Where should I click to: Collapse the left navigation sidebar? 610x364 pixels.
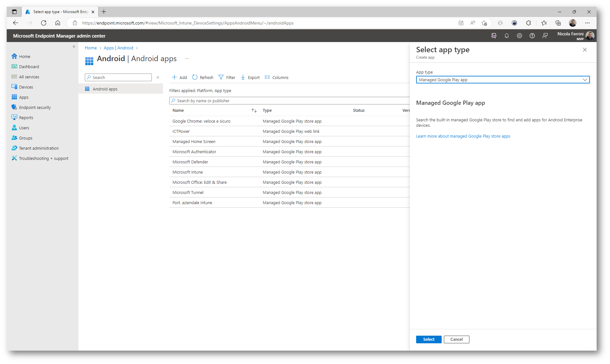pos(74,46)
